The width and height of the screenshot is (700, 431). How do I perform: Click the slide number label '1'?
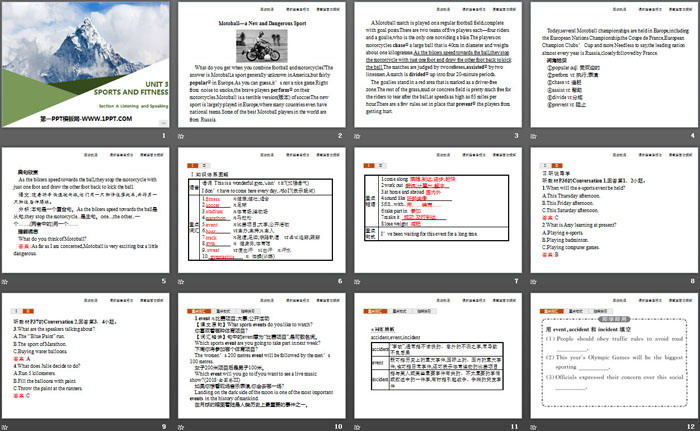164,135
